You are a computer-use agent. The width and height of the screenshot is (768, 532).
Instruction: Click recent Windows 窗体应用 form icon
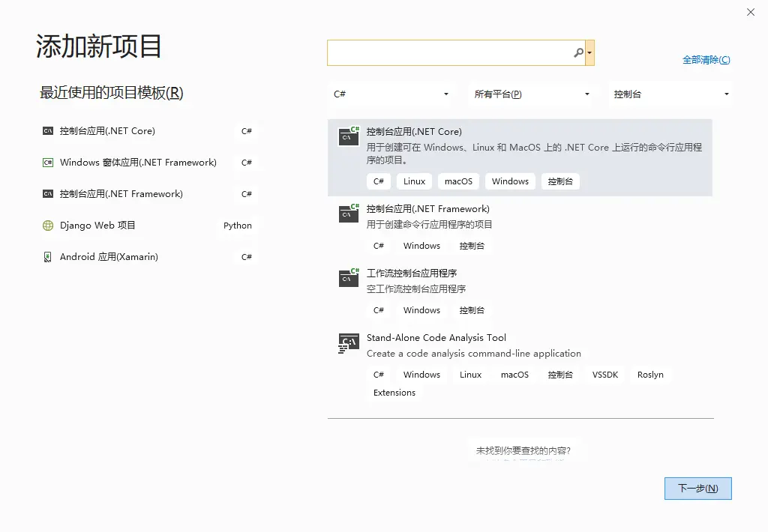pyautogui.click(x=48, y=163)
